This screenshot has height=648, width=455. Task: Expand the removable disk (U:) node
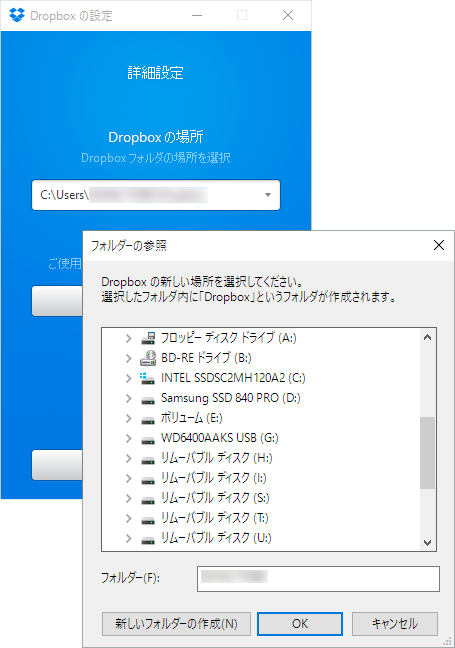click(129, 538)
